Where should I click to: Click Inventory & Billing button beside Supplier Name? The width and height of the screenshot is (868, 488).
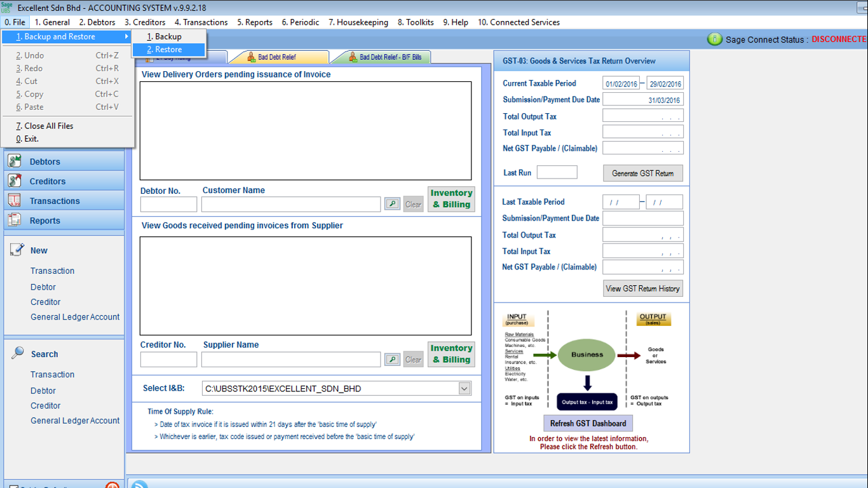click(x=451, y=354)
